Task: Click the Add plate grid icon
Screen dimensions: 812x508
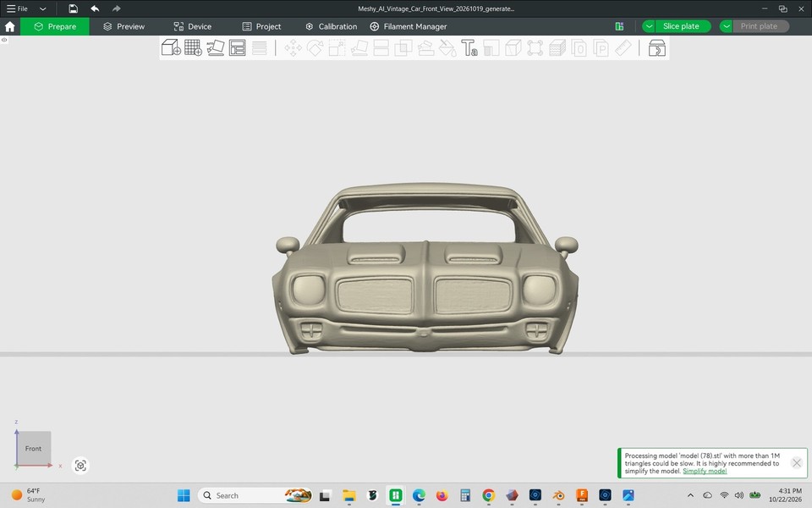Action: (193, 47)
